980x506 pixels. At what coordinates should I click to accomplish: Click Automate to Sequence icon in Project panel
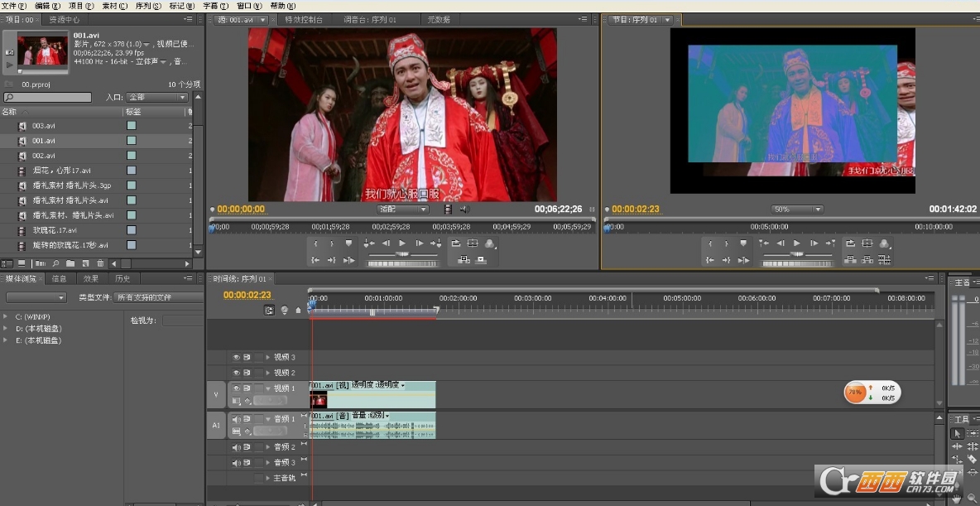click(40, 263)
